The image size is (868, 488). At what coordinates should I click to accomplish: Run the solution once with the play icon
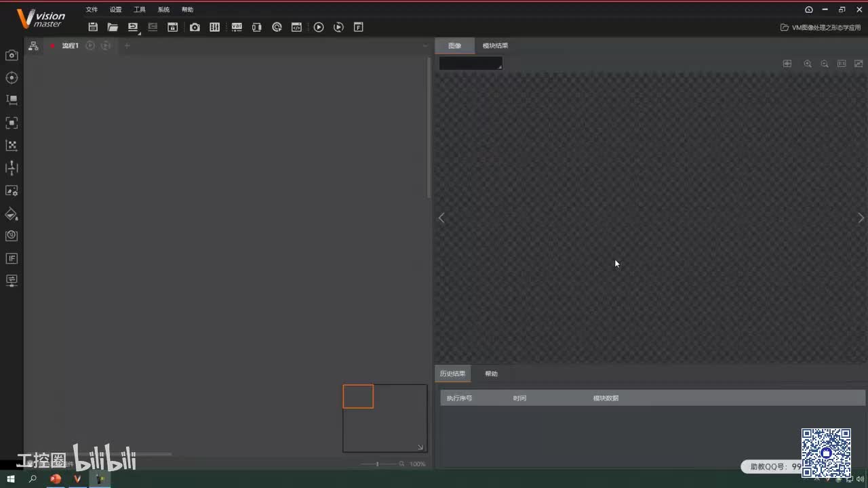pyautogui.click(x=319, y=27)
